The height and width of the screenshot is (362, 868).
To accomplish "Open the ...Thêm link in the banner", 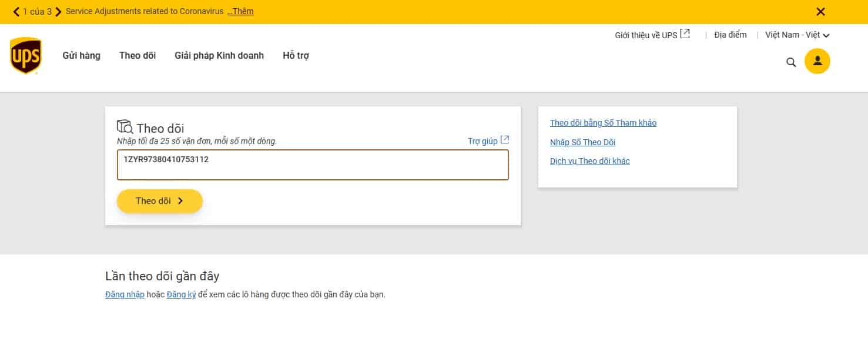I will pyautogui.click(x=240, y=11).
